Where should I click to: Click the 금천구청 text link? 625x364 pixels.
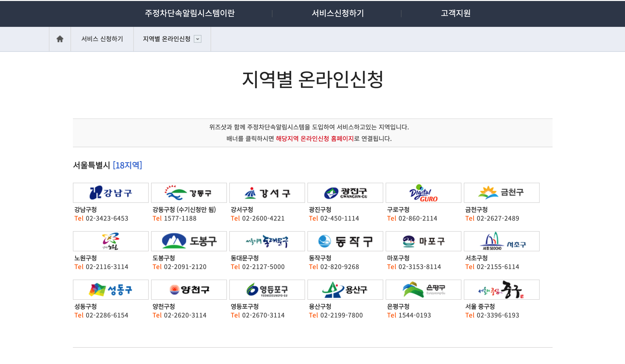(477, 210)
